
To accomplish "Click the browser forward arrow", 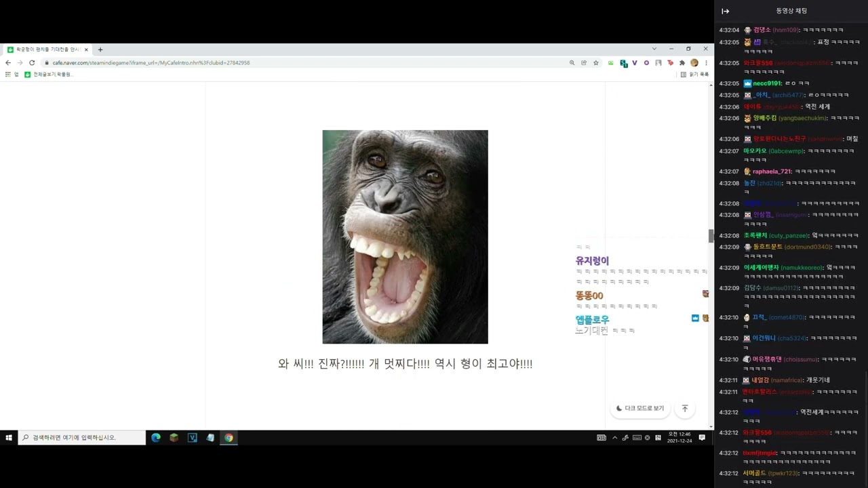I will coord(20,62).
